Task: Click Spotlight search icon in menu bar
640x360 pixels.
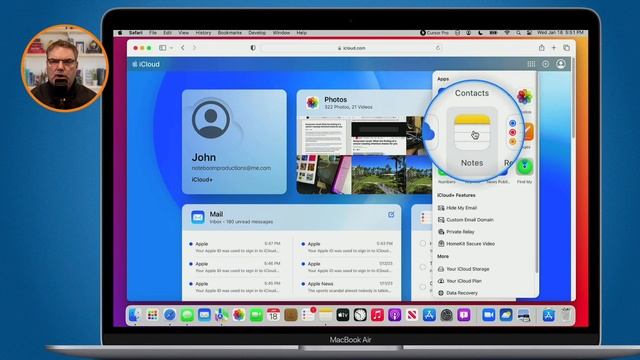Action: 518,33
